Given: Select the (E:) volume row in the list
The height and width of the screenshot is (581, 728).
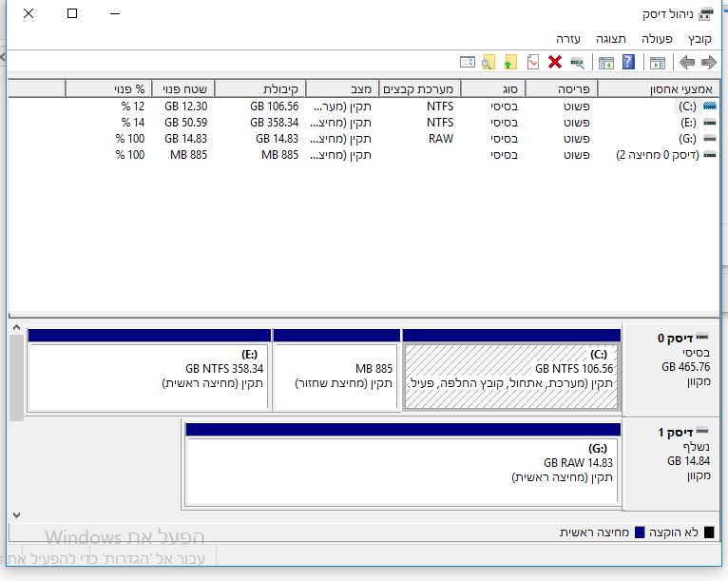Looking at the screenshot, I should [363, 123].
